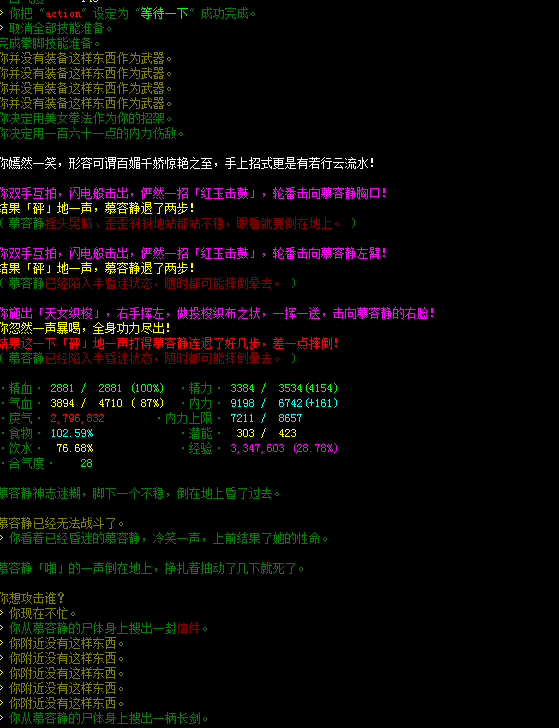559x728 pixels.
Task: Select the "美女拳法" parry decision line
Action: tap(86, 119)
